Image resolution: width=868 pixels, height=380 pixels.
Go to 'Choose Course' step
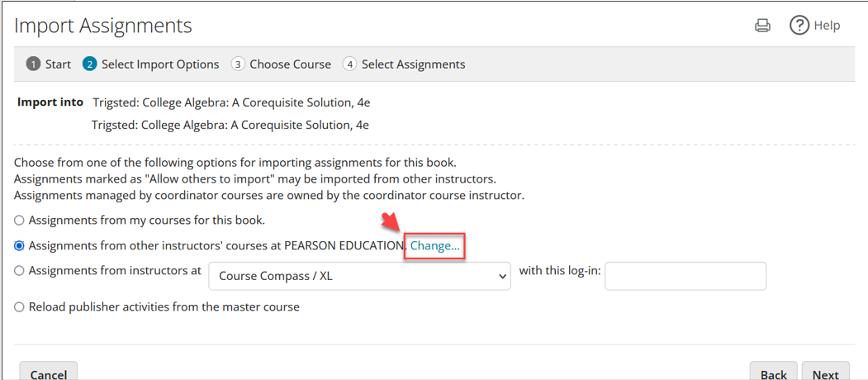point(290,64)
